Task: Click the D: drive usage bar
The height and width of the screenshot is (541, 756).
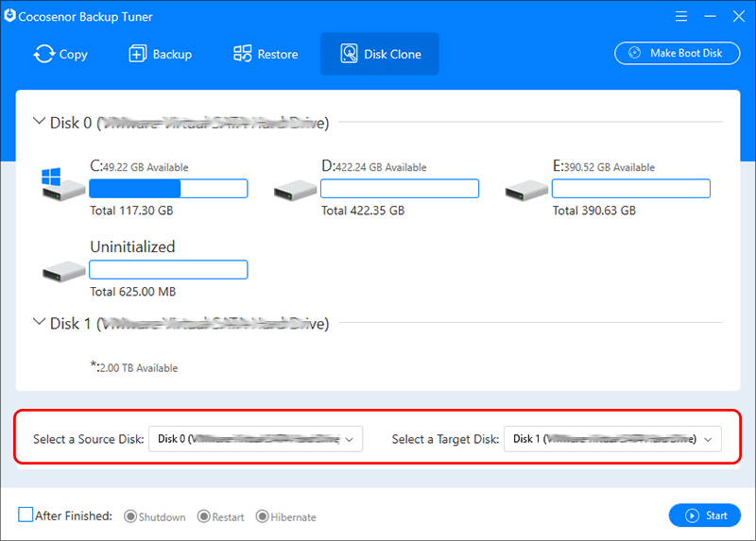Action: pyautogui.click(x=400, y=189)
